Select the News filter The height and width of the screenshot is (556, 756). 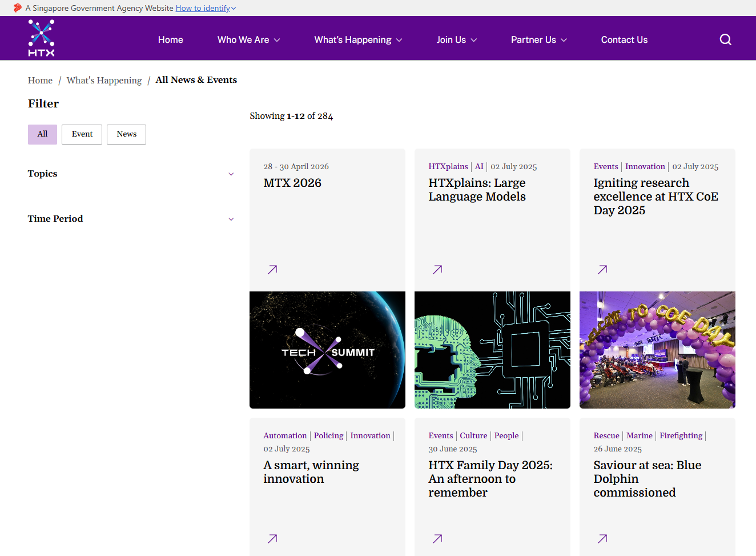pyautogui.click(x=126, y=134)
